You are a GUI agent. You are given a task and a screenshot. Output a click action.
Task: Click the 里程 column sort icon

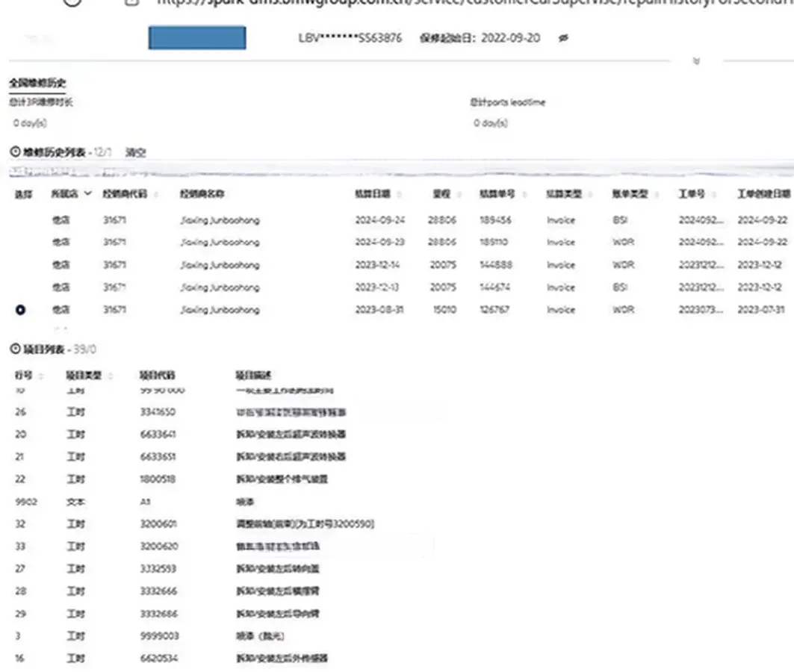pos(458,194)
